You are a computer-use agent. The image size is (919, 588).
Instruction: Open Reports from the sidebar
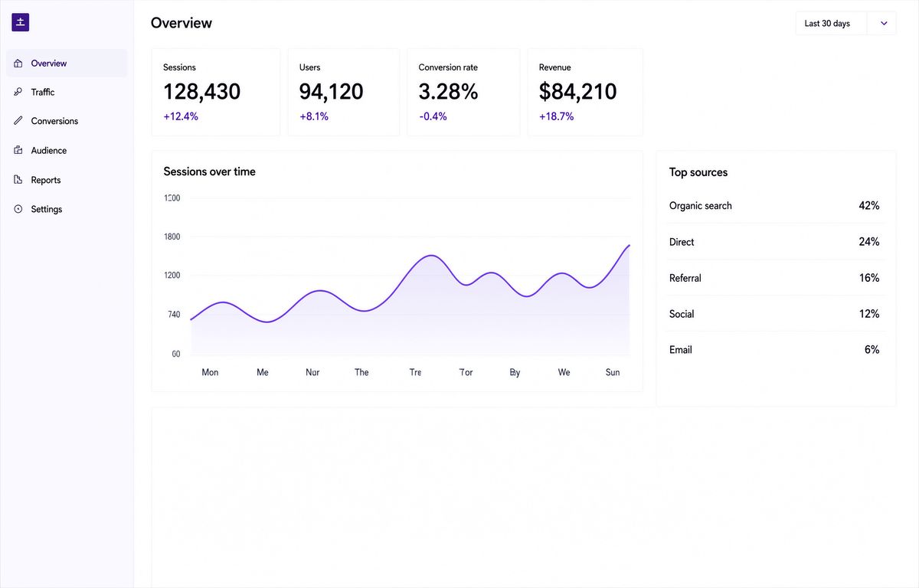coord(67,180)
